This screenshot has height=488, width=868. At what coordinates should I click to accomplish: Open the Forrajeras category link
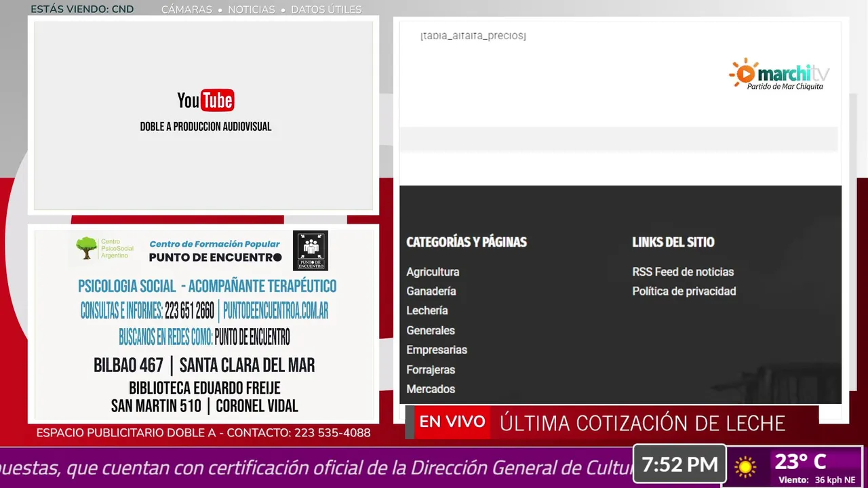click(431, 369)
